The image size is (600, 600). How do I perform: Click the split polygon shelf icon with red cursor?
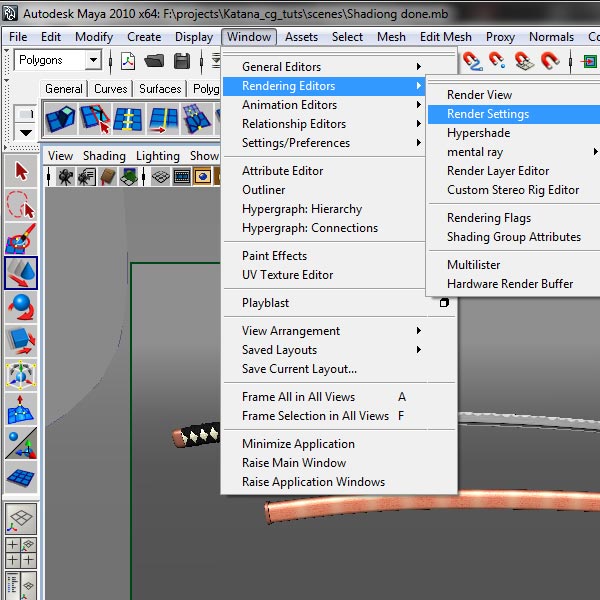coord(95,118)
